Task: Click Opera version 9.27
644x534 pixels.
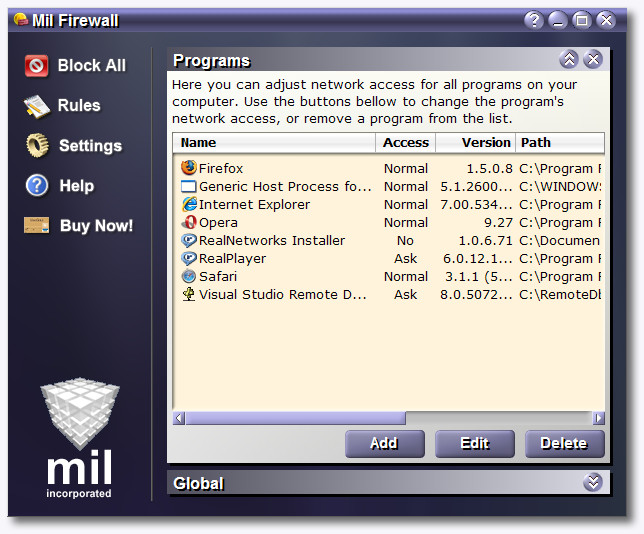Action: tap(498, 223)
